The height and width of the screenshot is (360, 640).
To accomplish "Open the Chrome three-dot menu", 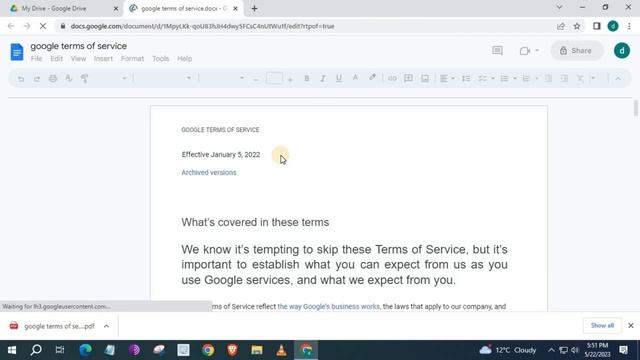I will (x=629, y=26).
